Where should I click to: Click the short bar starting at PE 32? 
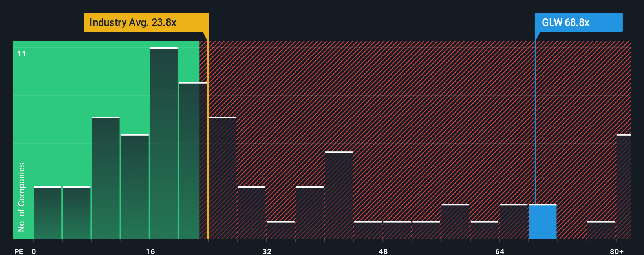tap(281, 230)
